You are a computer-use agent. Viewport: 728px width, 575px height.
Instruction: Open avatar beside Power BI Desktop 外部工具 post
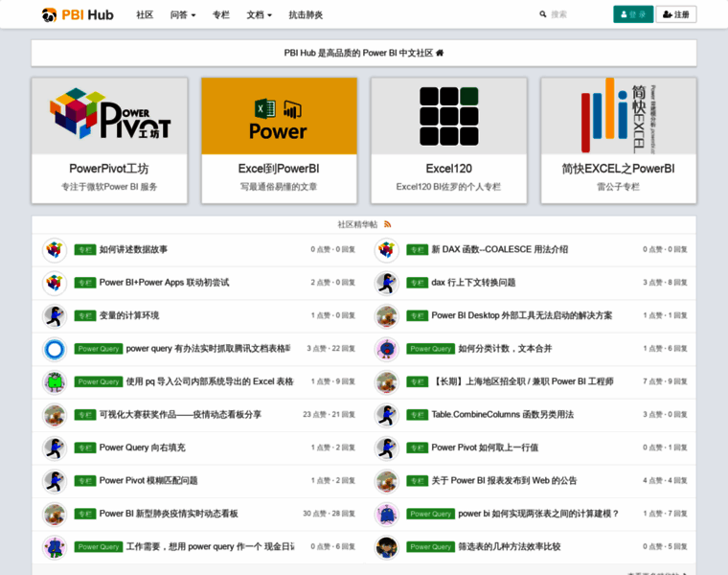(x=387, y=316)
